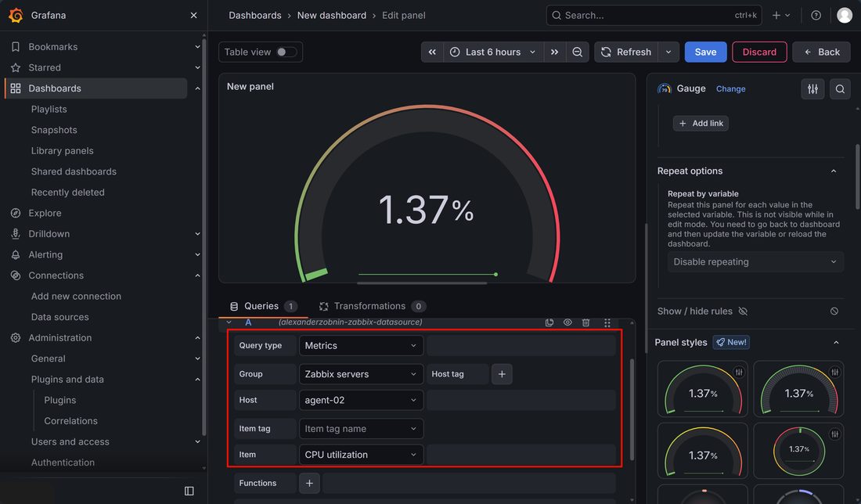Open Group Zabbix servers dropdown
861x504 pixels.
[x=361, y=374]
